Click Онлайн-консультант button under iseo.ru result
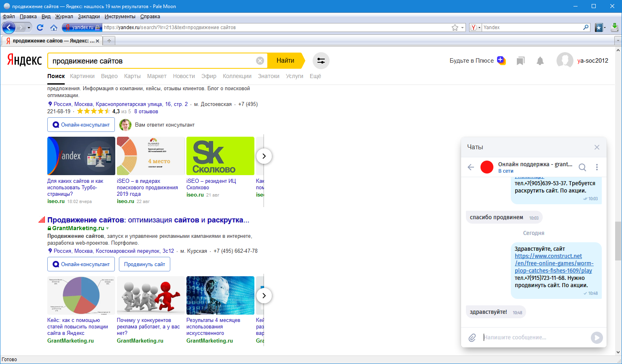This screenshot has width=622, height=364. [x=81, y=125]
